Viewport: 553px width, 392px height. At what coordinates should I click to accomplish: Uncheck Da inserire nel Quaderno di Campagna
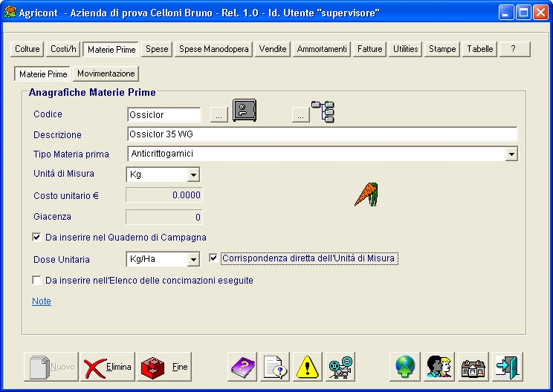tap(36, 237)
